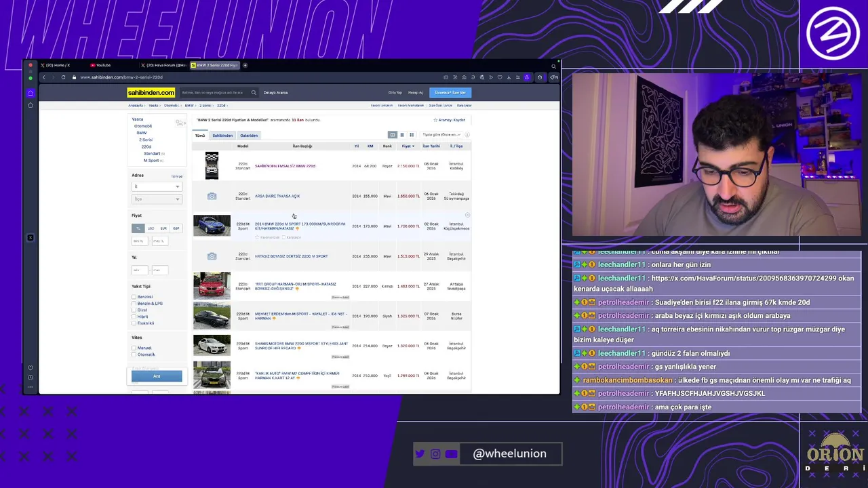This screenshot has height=488, width=868.
Task: Select the compact list view icon
Action: [x=401, y=135]
